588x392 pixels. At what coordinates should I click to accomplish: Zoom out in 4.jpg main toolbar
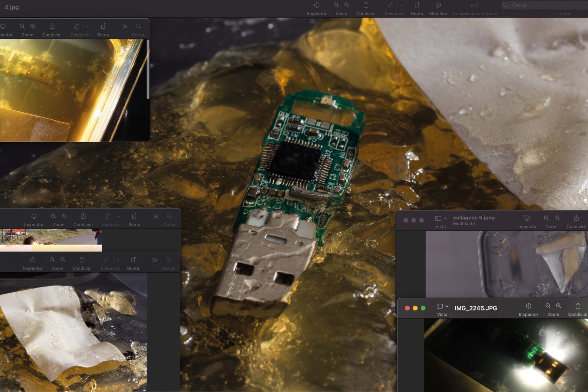[336, 5]
